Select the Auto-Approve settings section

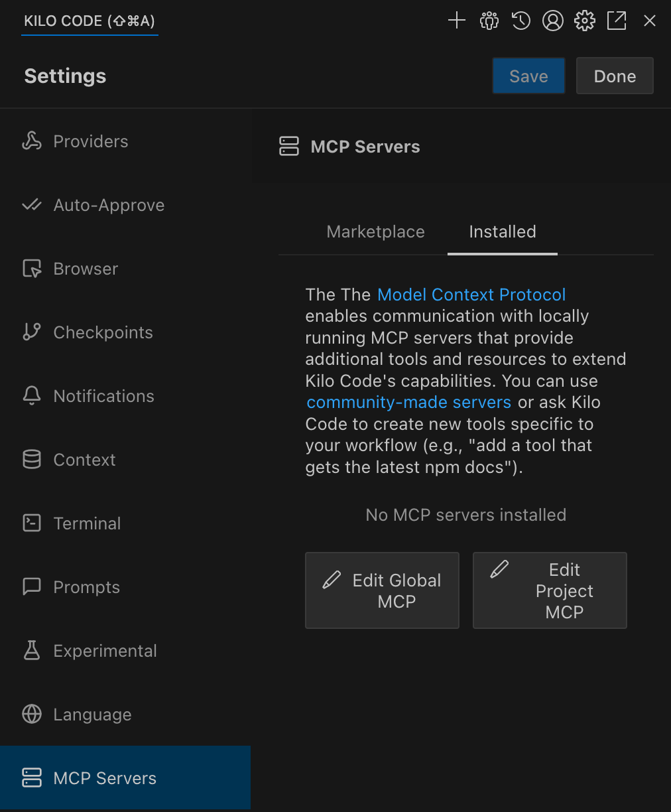[x=109, y=205]
